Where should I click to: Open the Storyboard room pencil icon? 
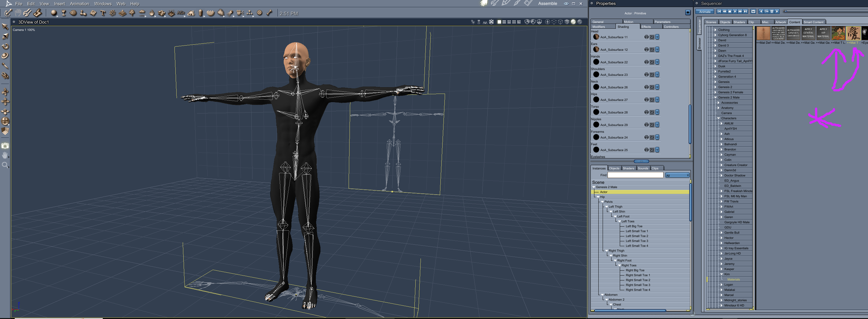506,3
